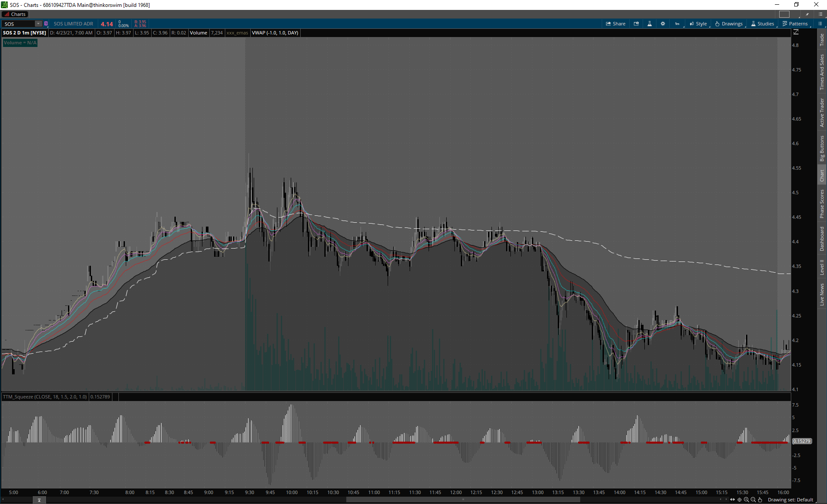Click the expand time axis arrows icon

(x=732, y=500)
